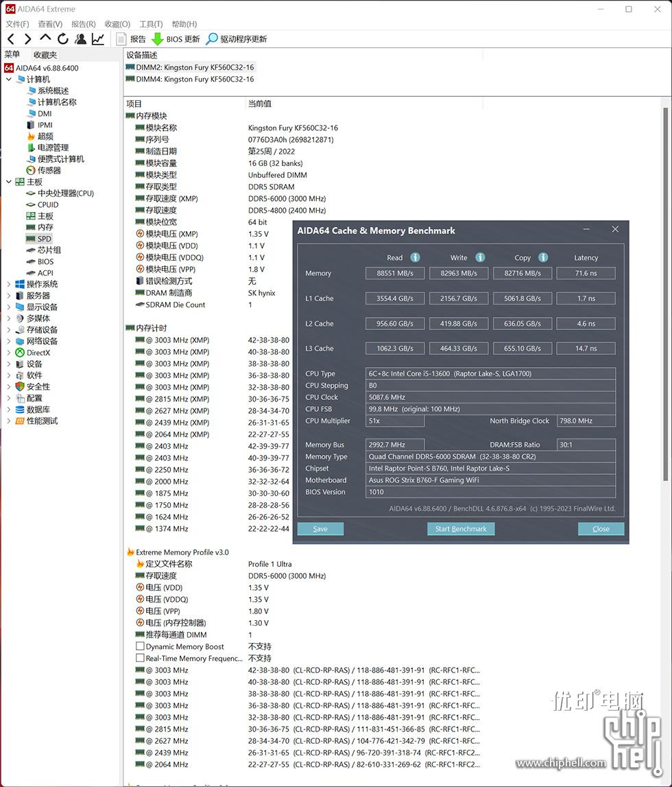Screen dimensions: 672x787
Task: Click Start Benchmark button
Action: (x=461, y=528)
